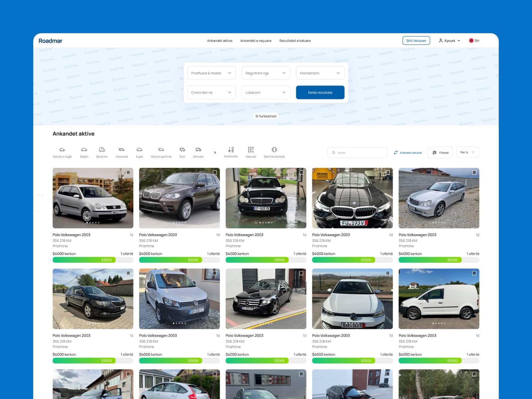This screenshot has width=532, height=399.
Task: Open Prodhuesi & modeli dropdown
Action: pyautogui.click(x=211, y=73)
